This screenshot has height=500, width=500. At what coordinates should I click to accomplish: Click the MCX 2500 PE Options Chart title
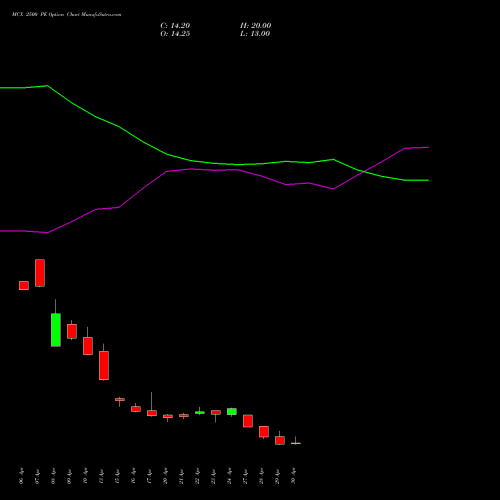click(x=67, y=15)
